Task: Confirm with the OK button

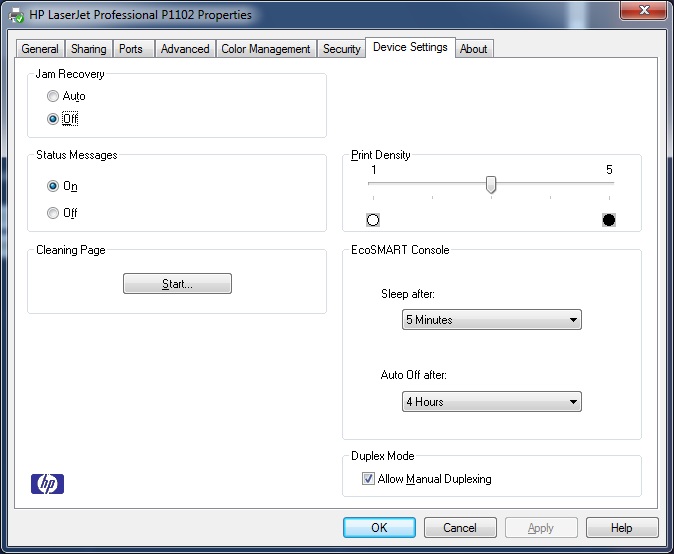Action: [x=379, y=527]
